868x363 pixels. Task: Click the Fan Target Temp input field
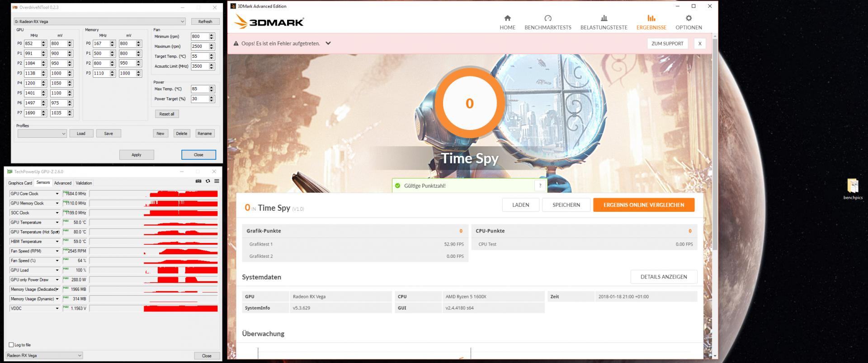(200, 56)
